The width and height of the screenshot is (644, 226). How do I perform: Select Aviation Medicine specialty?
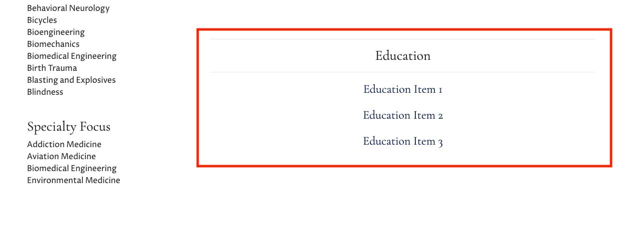(61, 157)
